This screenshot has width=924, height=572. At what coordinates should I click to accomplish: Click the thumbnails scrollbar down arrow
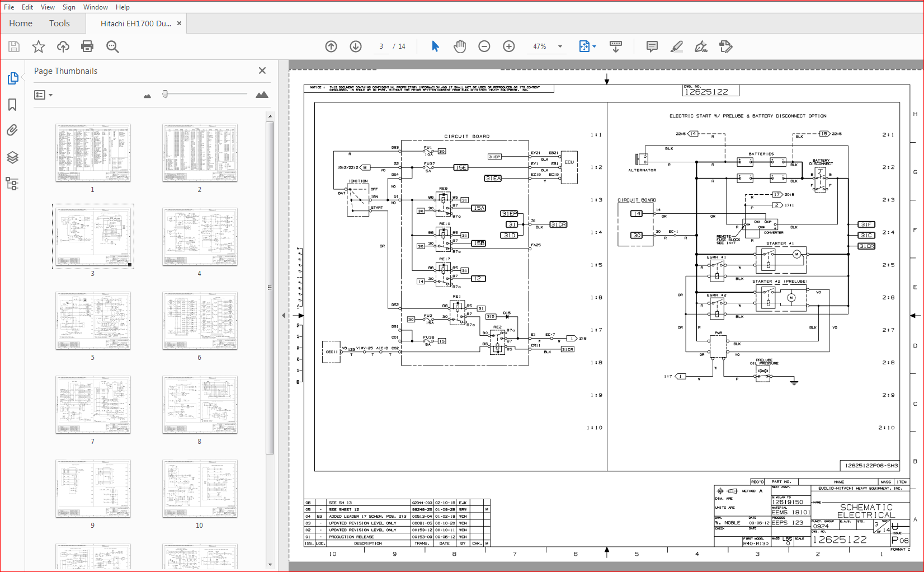pos(270,565)
